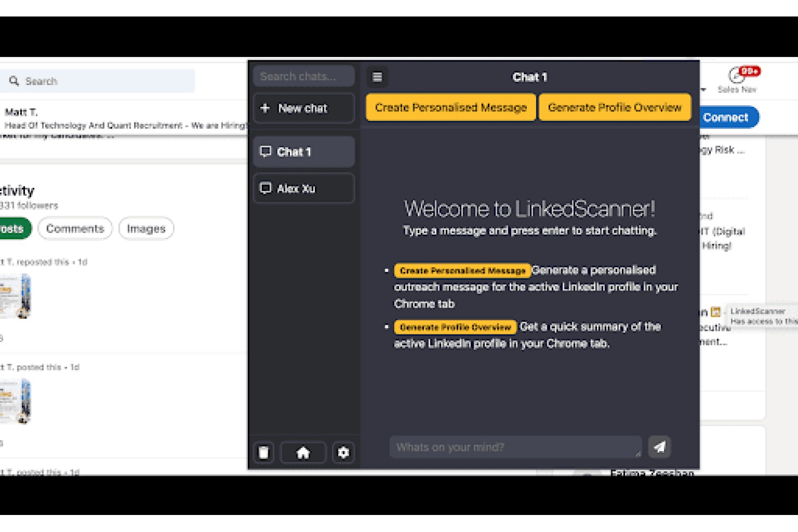798x532 pixels.
Task: Click the LinkedIn Search box
Action: (97, 81)
